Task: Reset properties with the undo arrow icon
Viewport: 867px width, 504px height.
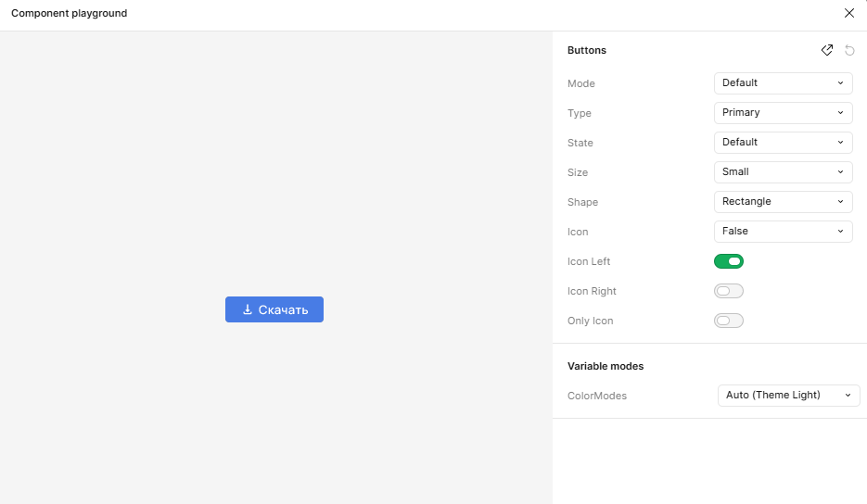Action: point(850,50)
